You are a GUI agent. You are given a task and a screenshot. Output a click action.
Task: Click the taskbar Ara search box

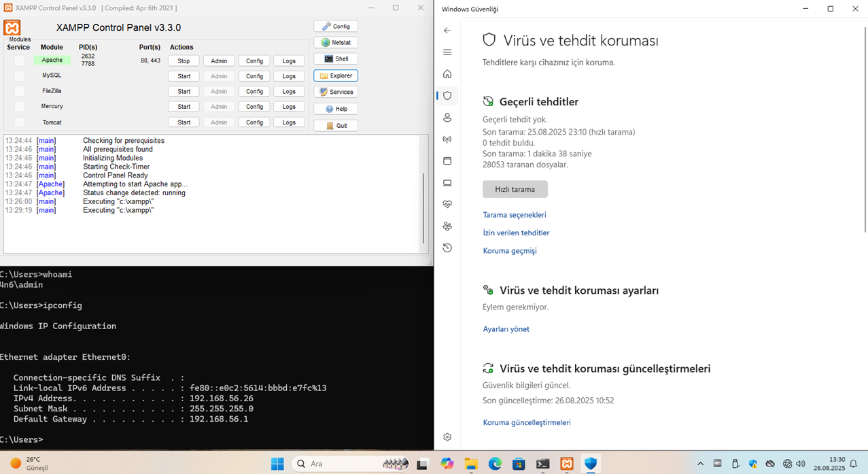pos(340,464)
